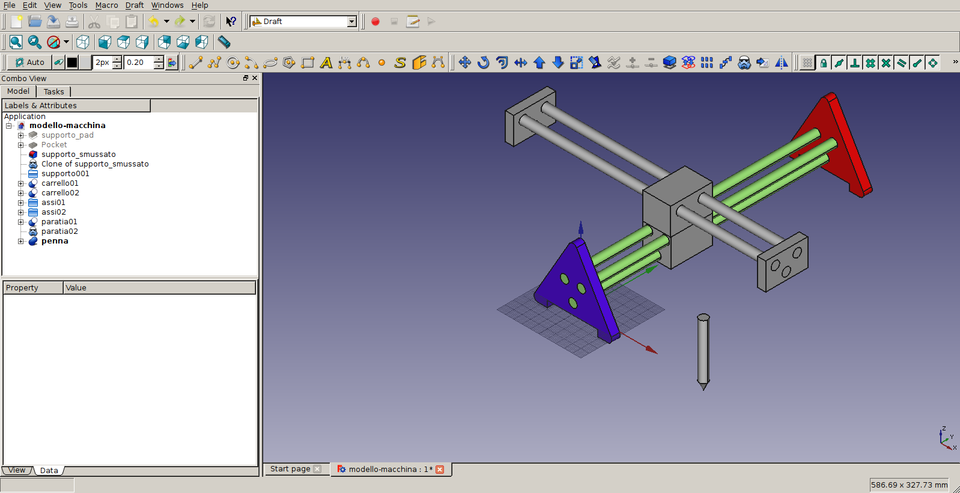Expand the penna tree node

(21, 241)
